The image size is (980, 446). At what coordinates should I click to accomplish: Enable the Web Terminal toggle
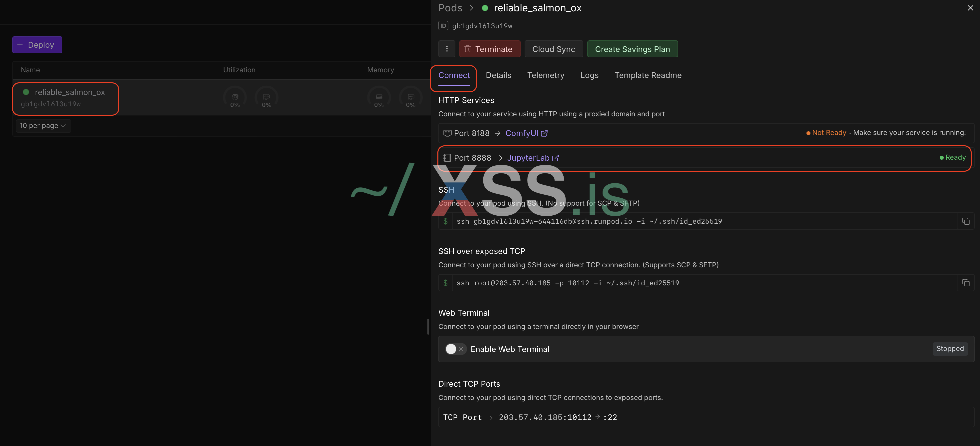coord(455,349)
